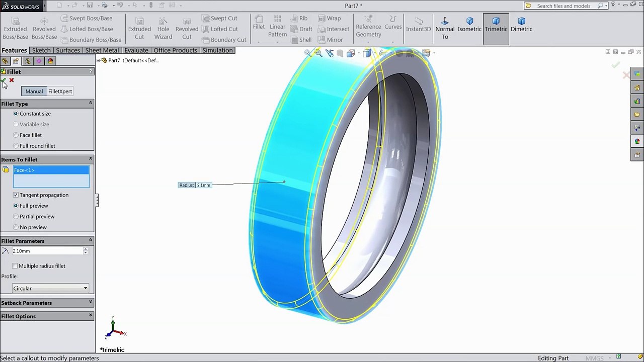Viewport: 644px width, 362px height.
Task: Expand the Setback Parameters section
Action: (x=91, y=302)
